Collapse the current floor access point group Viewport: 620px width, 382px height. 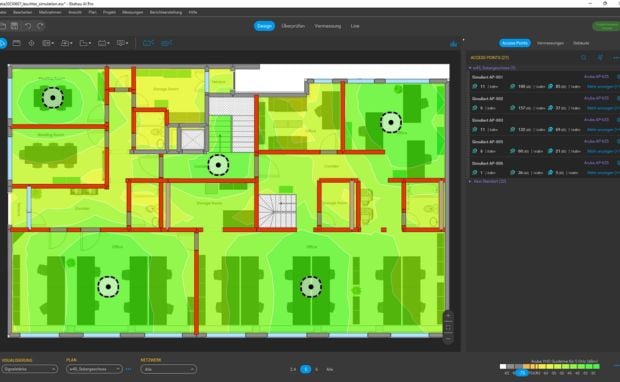tap(470, 68)
